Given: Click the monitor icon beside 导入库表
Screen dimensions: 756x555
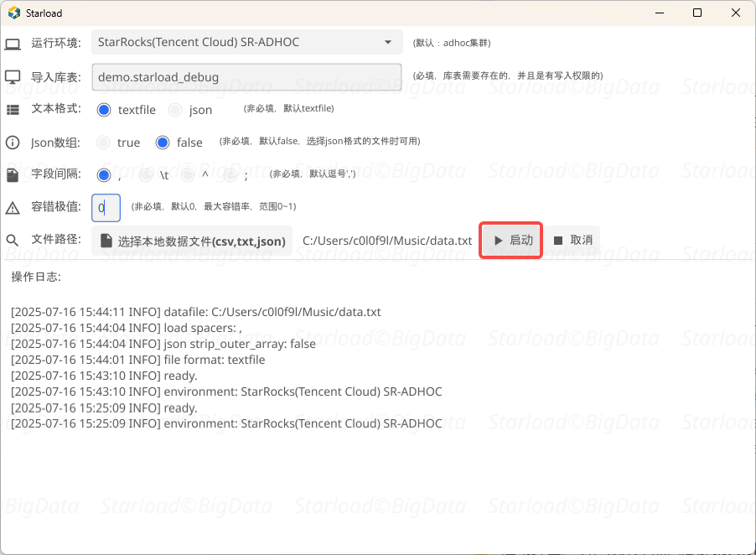Looking at the screenshot, I should [x=13, y=76].
